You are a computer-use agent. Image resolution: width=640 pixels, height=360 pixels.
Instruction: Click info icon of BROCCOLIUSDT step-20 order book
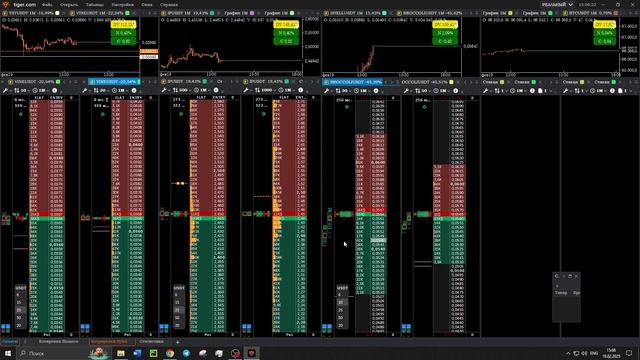[376, 91]
